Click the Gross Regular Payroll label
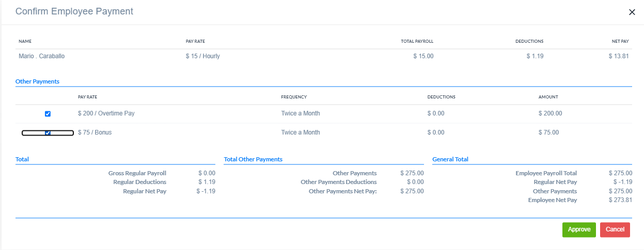 [x=137, y=173]
